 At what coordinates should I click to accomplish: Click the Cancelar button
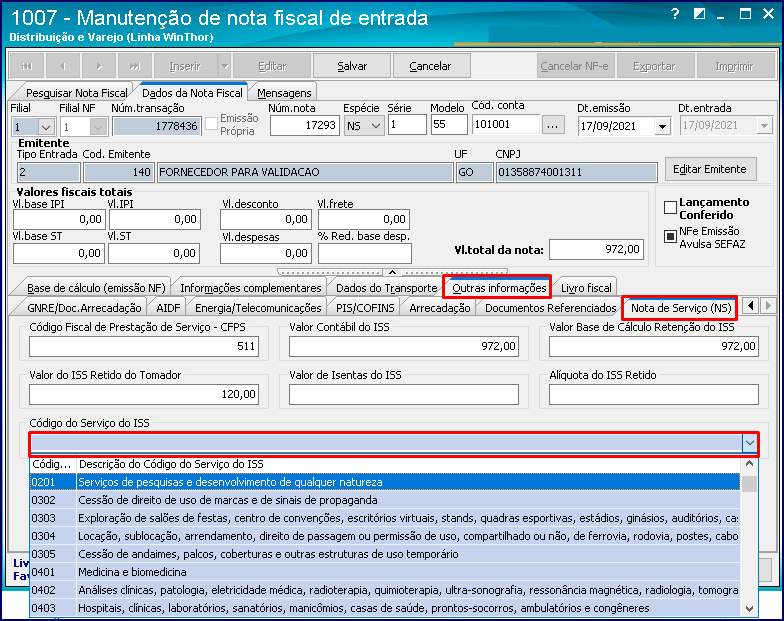430,66
